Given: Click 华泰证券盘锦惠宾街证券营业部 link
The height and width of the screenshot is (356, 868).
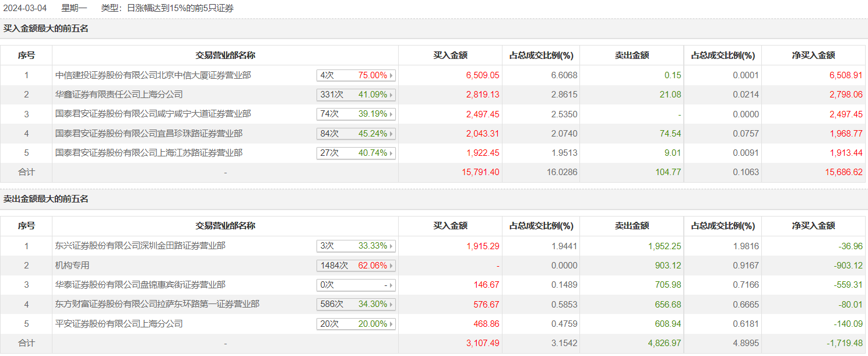Looking at the screenshot, I should pos(140,285).
